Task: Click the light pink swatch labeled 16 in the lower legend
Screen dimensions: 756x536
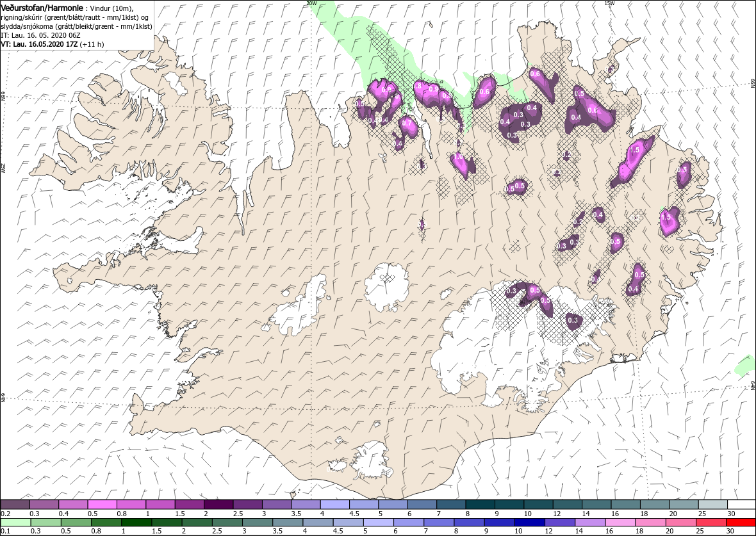Action: 620,523
